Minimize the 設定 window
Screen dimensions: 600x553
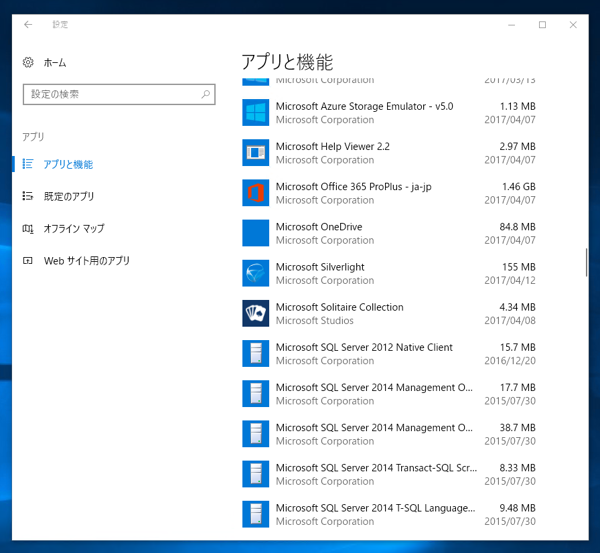point(512,25)
